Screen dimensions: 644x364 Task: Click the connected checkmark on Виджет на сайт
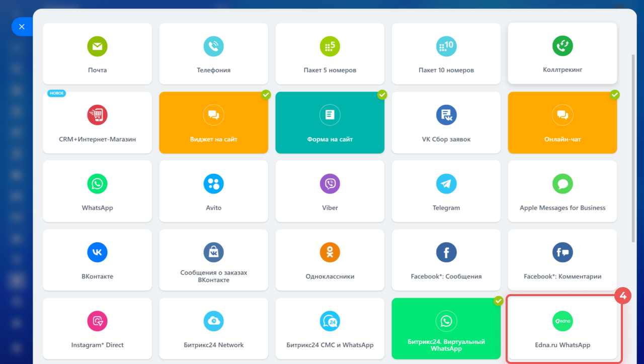coord(266,95)
